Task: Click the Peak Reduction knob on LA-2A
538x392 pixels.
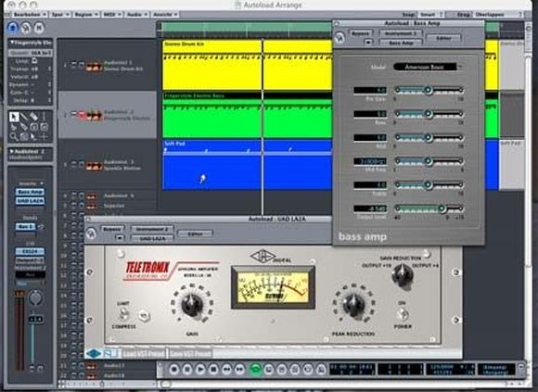Action: (353, 304)
